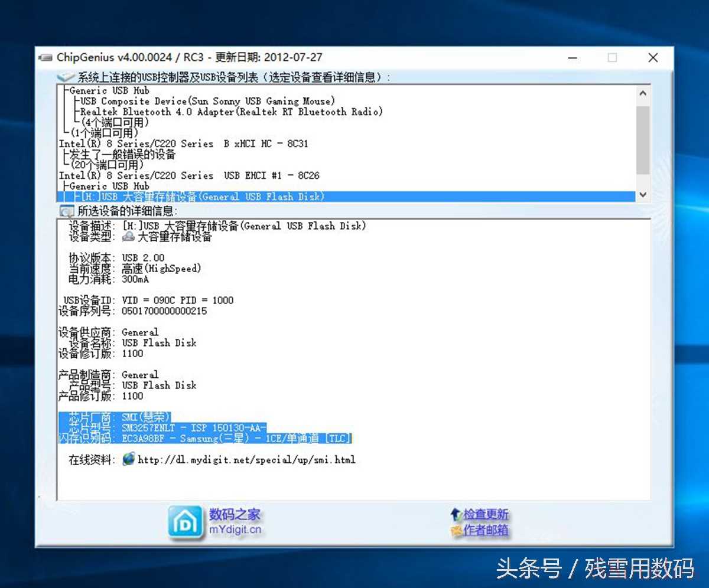Click the USB device list header icon
Viewport: 709px width, 588px height.
click(x=65, y=77)
